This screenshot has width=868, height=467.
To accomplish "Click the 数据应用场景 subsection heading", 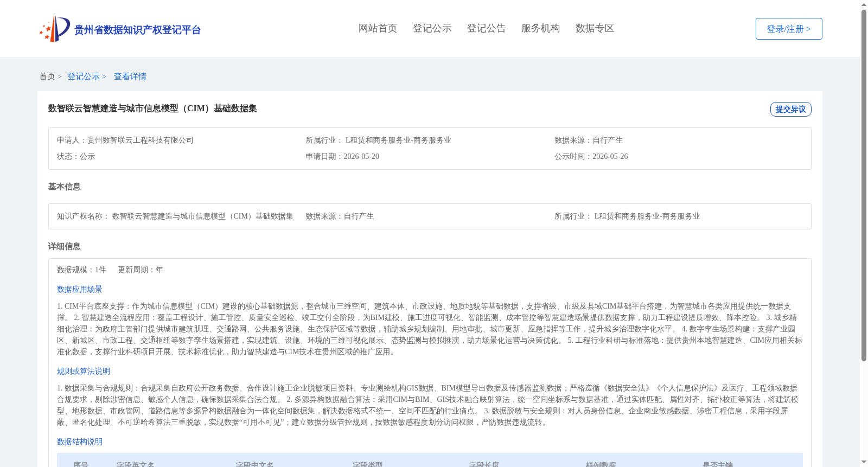I will [x=80, y=290].
